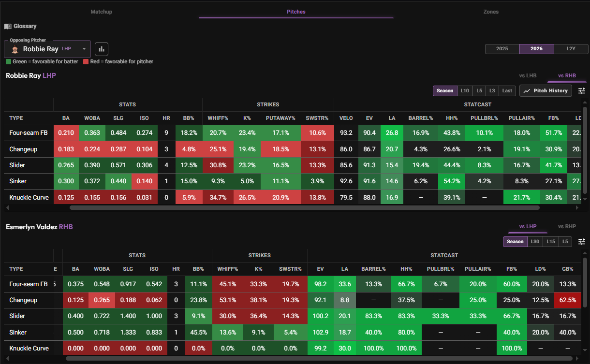The image size is (590, 364).
Task: Click the 45.5% BB% Sinker cell
Action: coord(198,332)
